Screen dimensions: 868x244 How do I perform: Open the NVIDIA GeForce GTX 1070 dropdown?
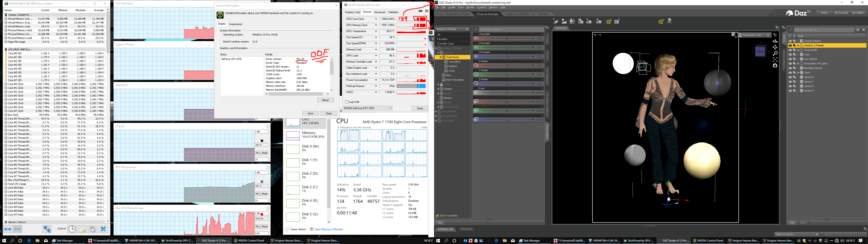tap(368, 108)
